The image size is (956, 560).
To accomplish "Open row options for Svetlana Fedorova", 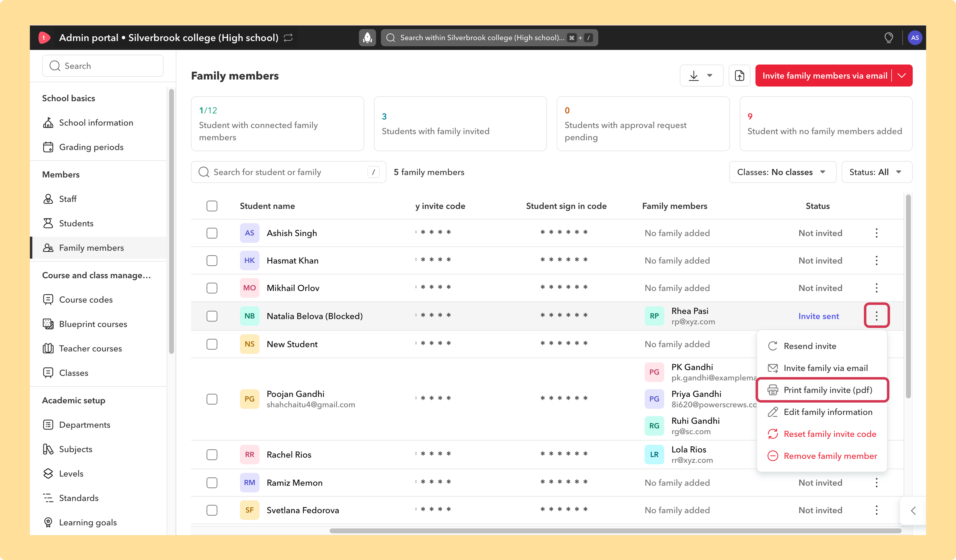I will [876, 510].
